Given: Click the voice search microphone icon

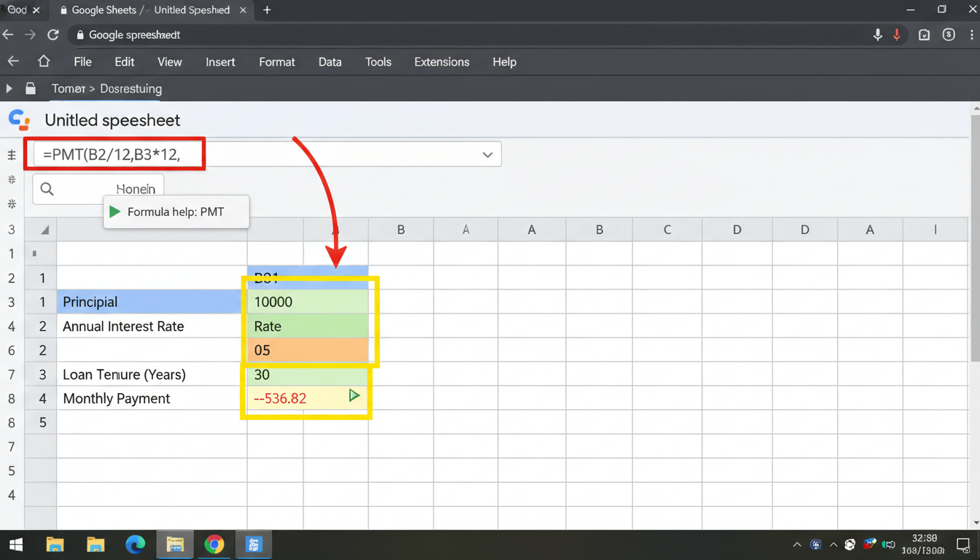Looking at the screenshot, I should [x=878, y=34].
